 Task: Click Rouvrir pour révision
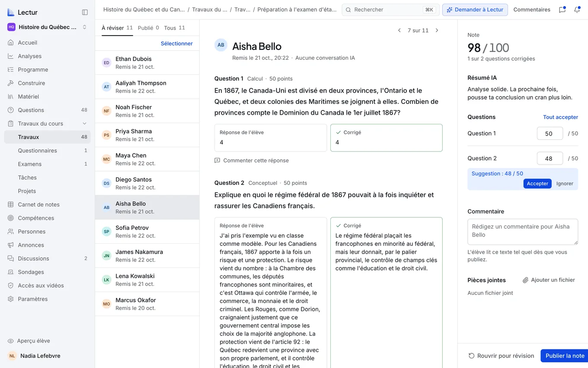pos(501,355)
